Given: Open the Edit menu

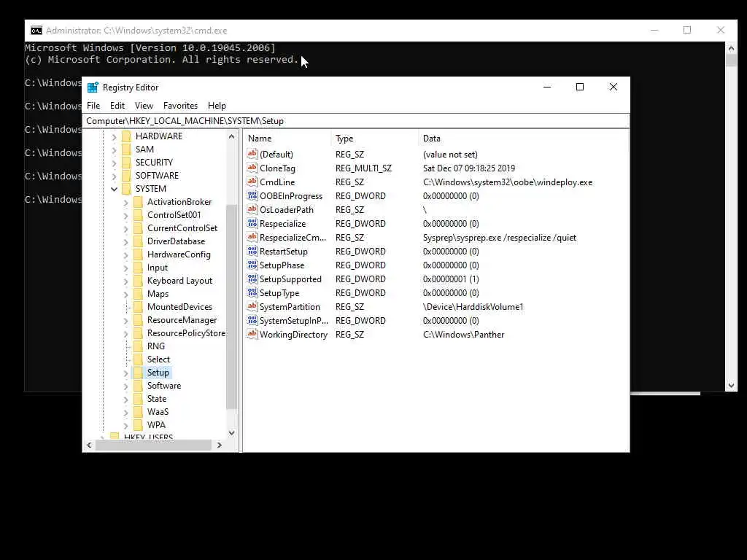Looking at the screenshot, I should click(117, 105).
